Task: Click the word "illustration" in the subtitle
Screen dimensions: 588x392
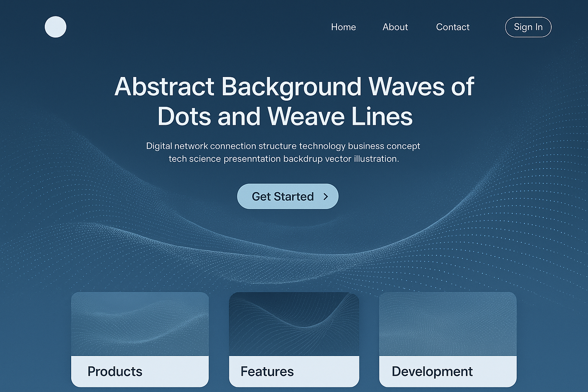Action: tap(376, 158)
